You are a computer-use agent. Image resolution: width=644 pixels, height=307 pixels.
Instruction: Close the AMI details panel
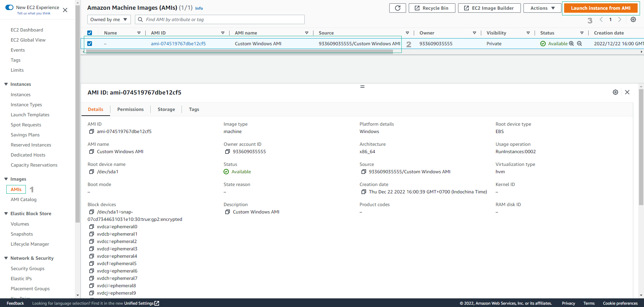627,92
